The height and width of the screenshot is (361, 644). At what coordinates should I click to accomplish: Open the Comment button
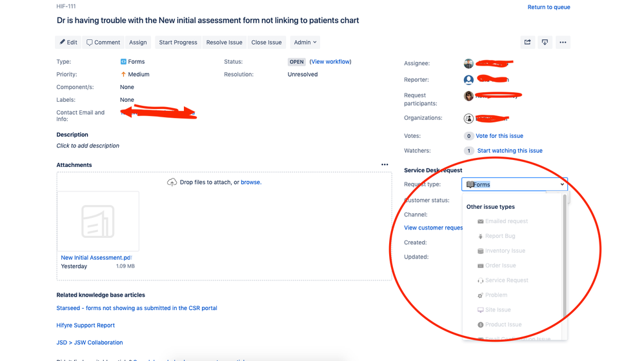click(103, 43)
